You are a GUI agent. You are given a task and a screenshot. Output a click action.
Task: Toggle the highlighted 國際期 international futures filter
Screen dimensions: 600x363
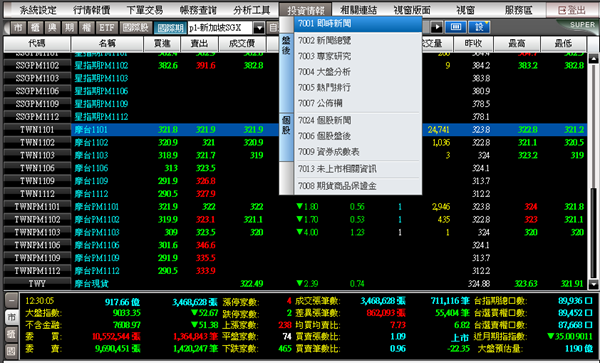[170, 28]
